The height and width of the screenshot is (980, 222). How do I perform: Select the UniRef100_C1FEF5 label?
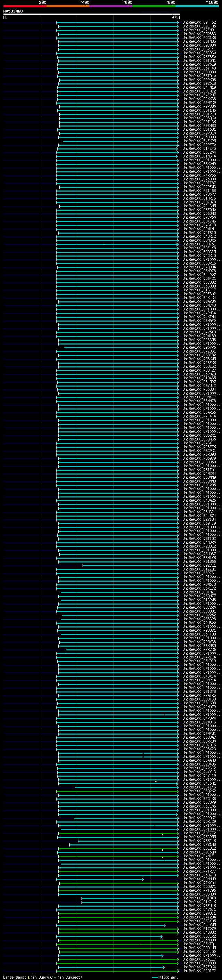(199, 148)
